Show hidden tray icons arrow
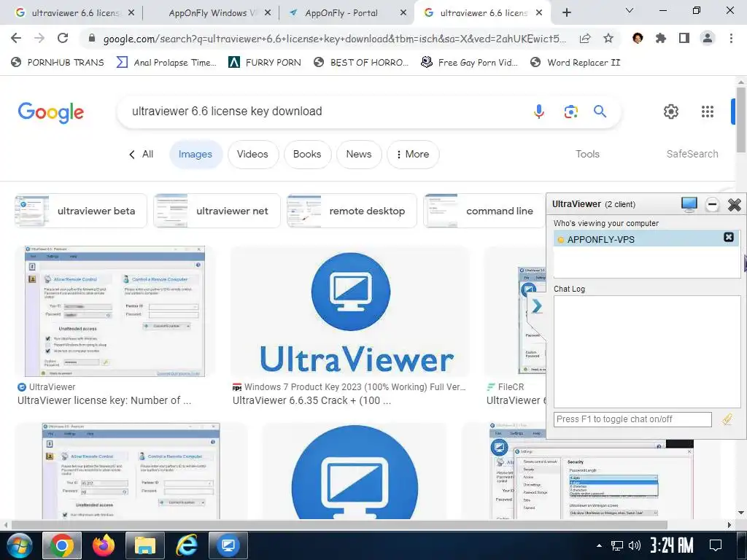 click(x=599, y=545)
